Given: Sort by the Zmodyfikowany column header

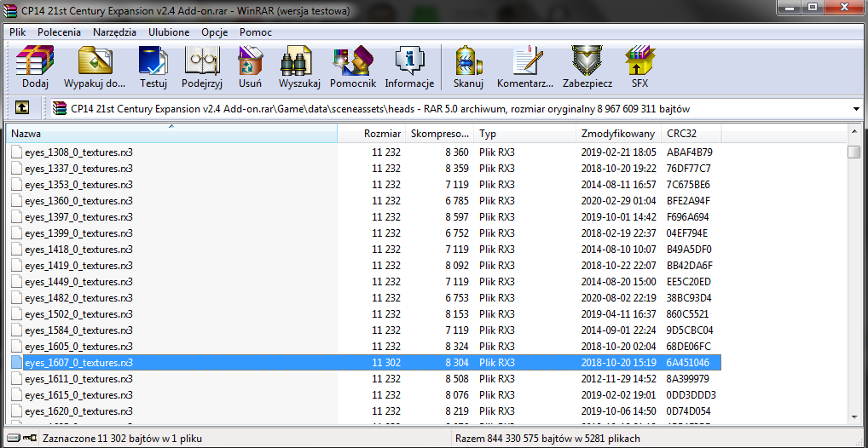Looking at the screenshot, I should click(x=618, y=134).
